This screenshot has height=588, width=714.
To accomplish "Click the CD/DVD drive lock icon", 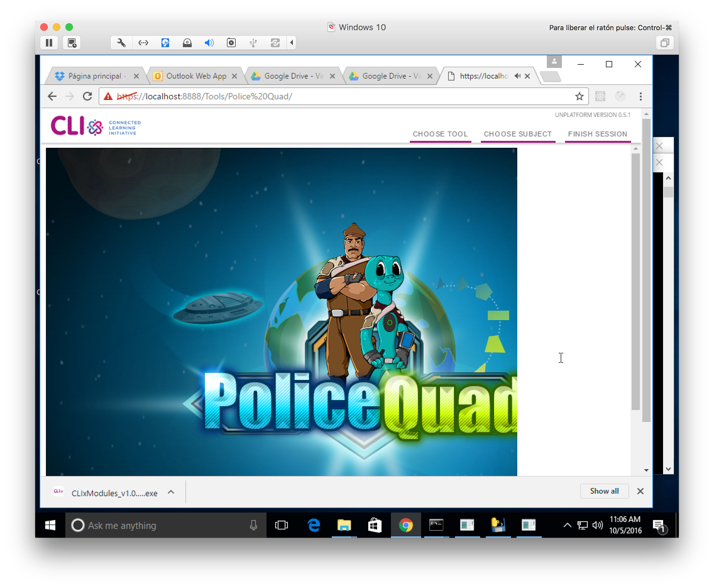I will click(187, 43).
